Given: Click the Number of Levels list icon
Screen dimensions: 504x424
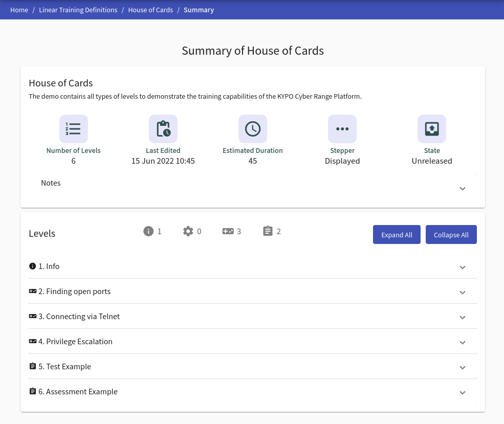Looking at the screenshot, I should pos(73,129).
